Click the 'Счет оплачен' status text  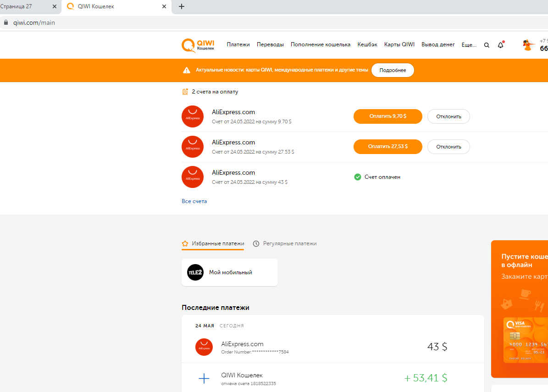(382, 177)
